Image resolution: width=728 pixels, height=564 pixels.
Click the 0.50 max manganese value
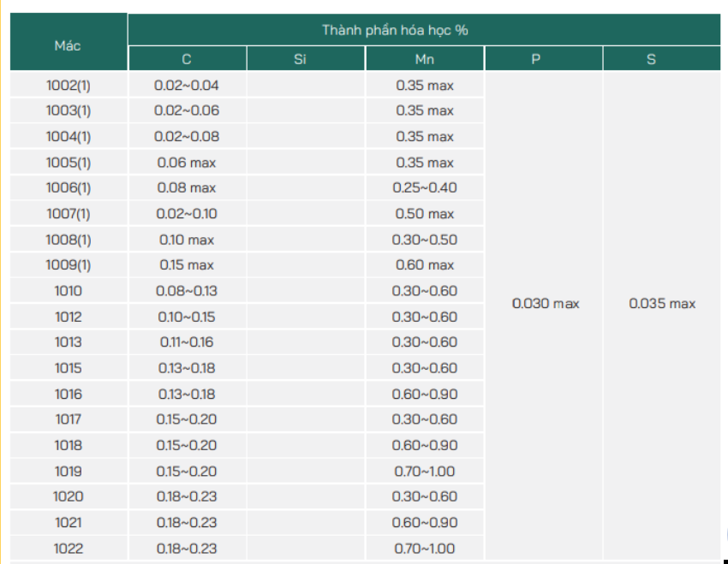click(x=424, y=213)
